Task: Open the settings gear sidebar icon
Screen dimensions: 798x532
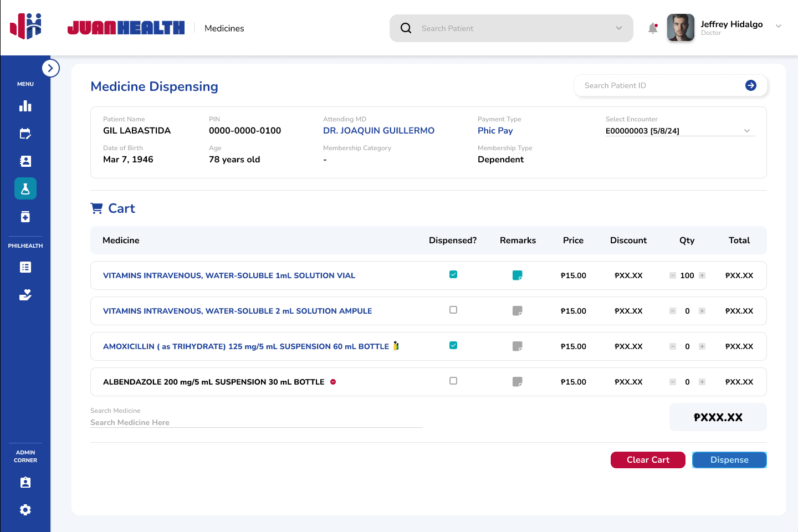Action: (x=25, y=510)
